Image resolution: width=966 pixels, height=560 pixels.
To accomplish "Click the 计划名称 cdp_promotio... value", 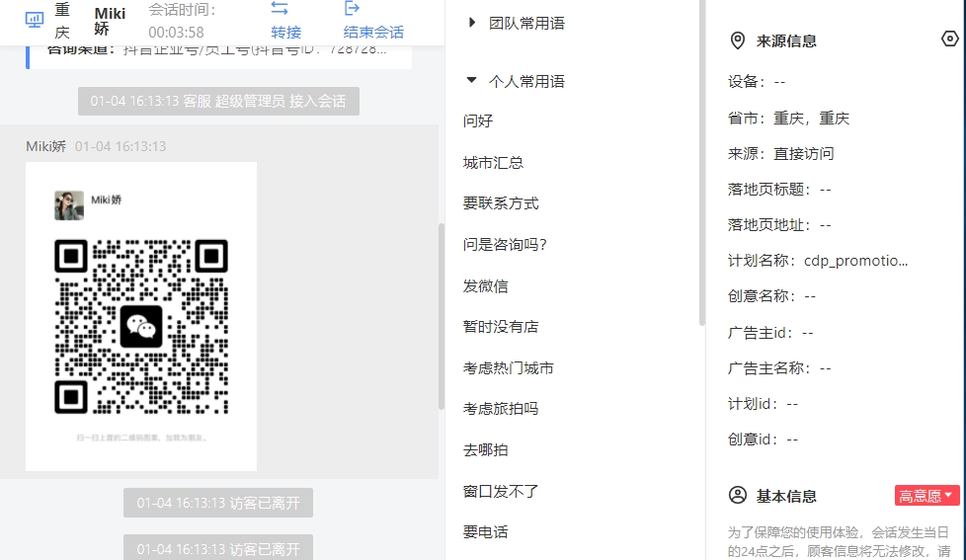I will tap(855, 261).
